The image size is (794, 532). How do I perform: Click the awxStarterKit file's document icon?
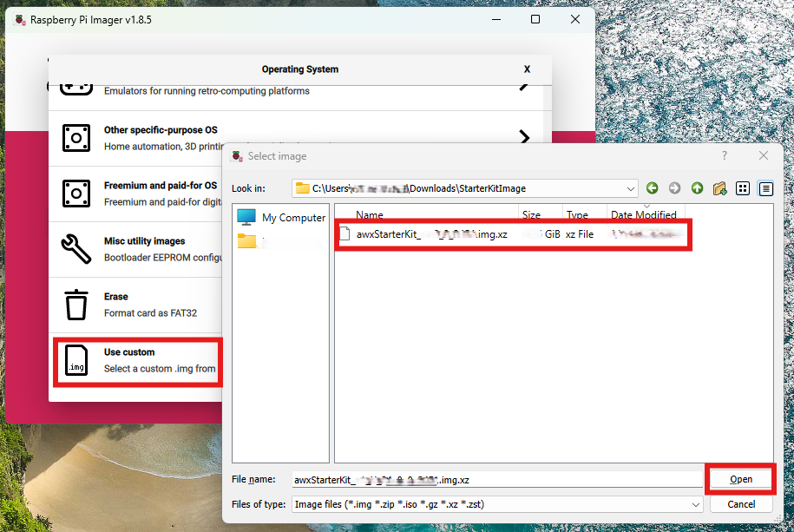[x=345, y=234]
